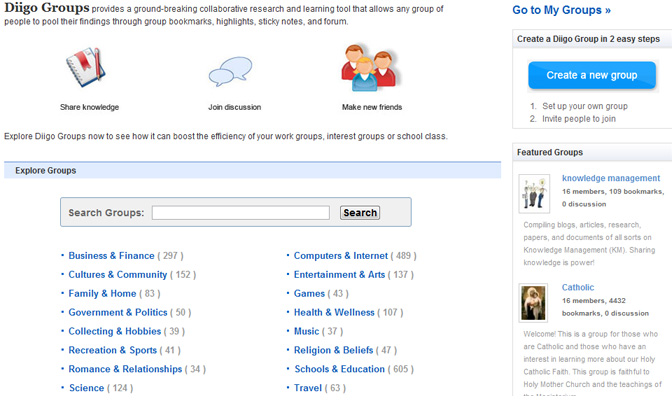This screenshot has height=415, width=672.
Task: Click the Featured Groups panel heading
Action: pos(550,152)
